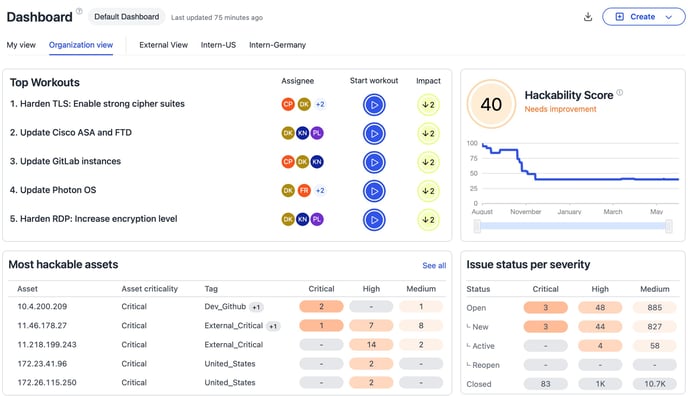Viewport: 688px width, 396px height.
Task: Click the blue time range slider bar
Action: point(573,226)
